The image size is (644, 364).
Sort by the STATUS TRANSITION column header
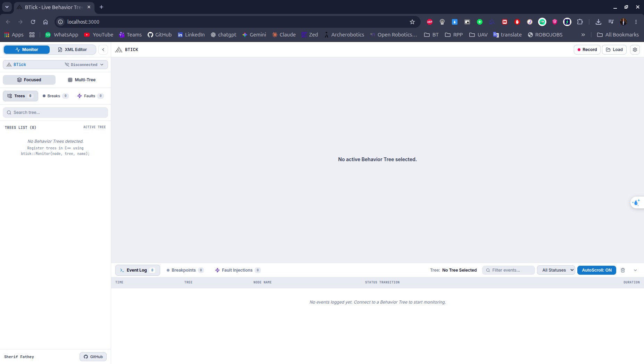click(x=382, y=282)
